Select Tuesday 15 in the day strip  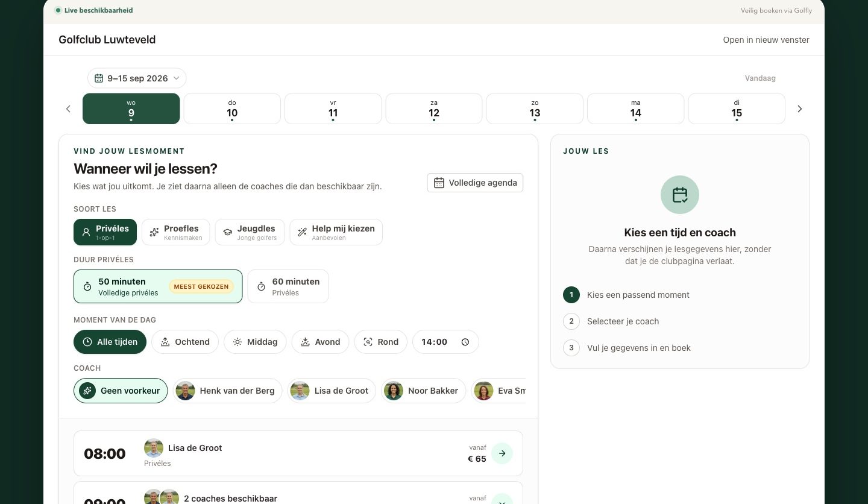(737, 109)
